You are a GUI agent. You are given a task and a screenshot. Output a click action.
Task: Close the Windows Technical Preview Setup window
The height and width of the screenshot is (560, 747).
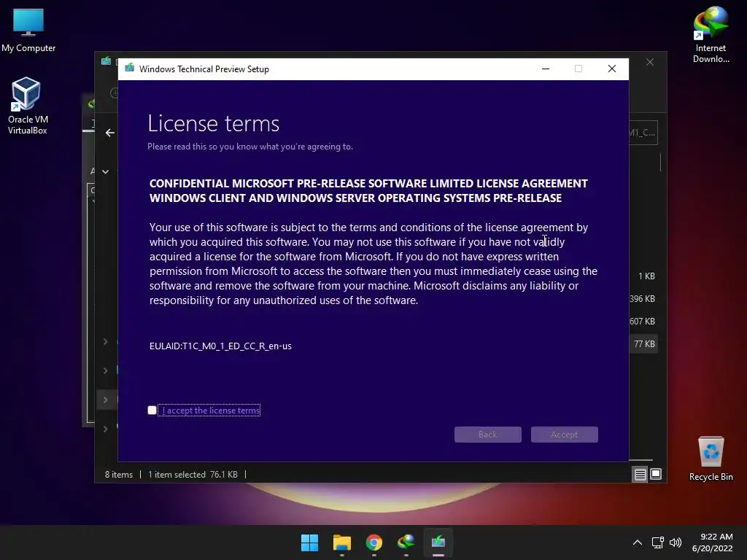click(612, 69)
